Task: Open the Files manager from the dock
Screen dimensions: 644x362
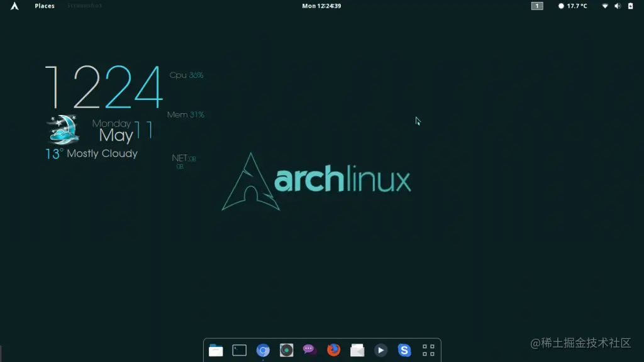Action: tap(216, 350)
